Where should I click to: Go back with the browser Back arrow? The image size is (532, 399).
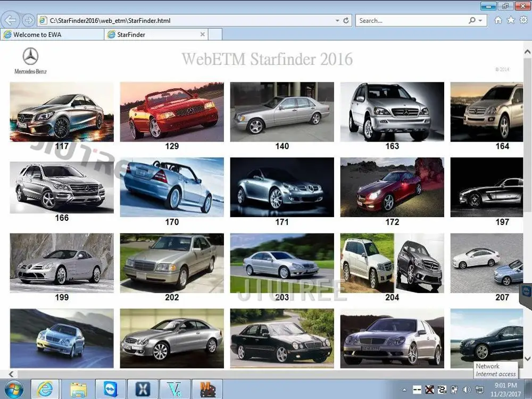11,21
